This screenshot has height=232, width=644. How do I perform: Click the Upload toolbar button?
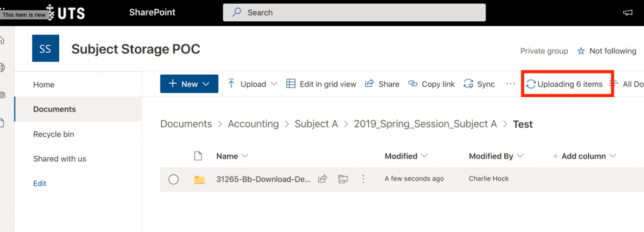(x=247, y=84)
